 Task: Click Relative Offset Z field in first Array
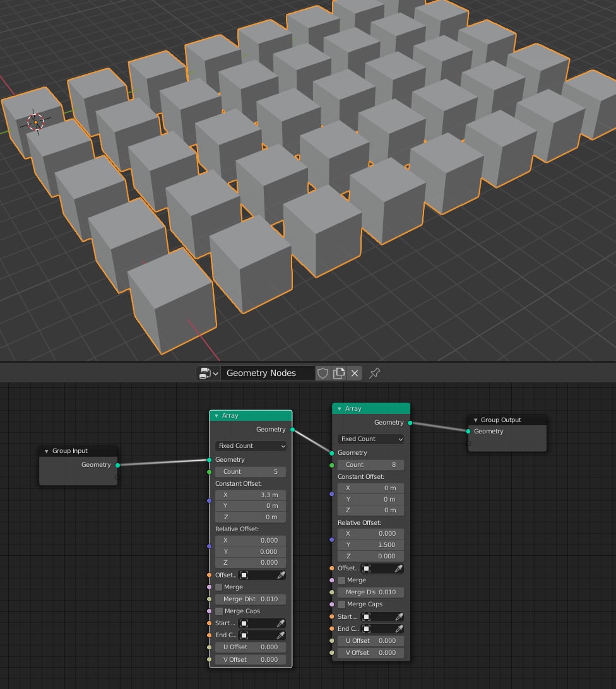(251, 562)
